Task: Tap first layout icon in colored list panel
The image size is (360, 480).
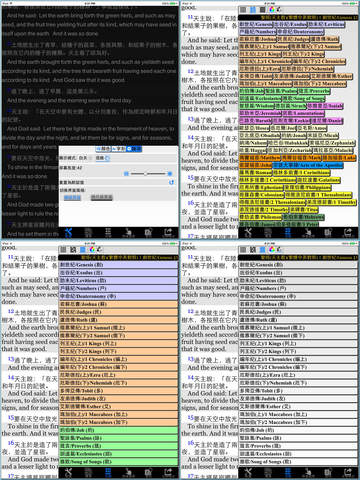Action: point(63,250)
